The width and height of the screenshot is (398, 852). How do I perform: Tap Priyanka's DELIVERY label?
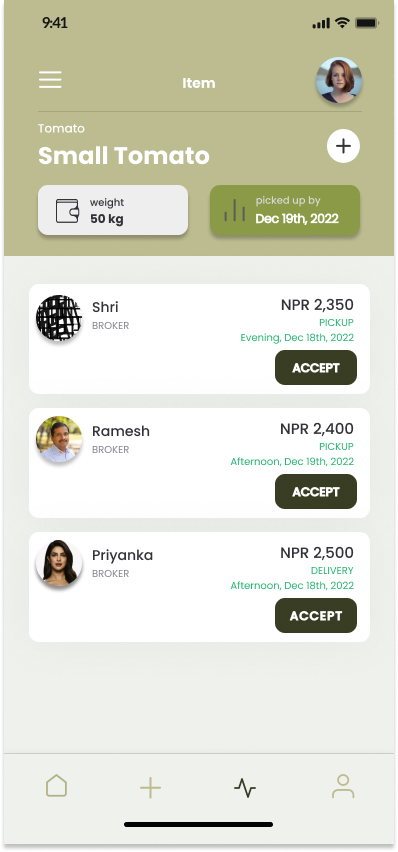tap(332, 571)
